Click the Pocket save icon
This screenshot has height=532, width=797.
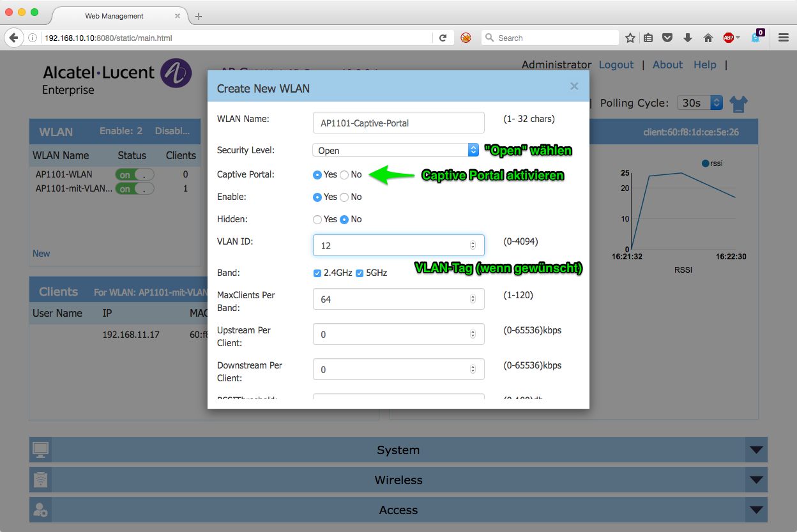[x=667, y=38]
